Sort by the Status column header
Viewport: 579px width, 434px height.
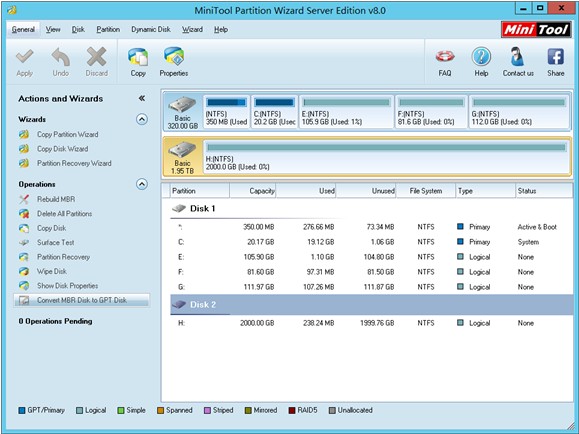(x=544, y=191)
